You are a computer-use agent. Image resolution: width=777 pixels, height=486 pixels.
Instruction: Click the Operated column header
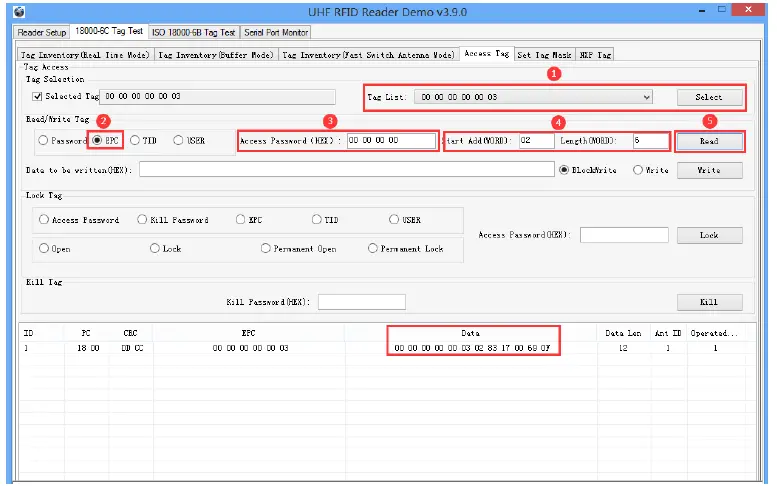click(x=714, y=333)
